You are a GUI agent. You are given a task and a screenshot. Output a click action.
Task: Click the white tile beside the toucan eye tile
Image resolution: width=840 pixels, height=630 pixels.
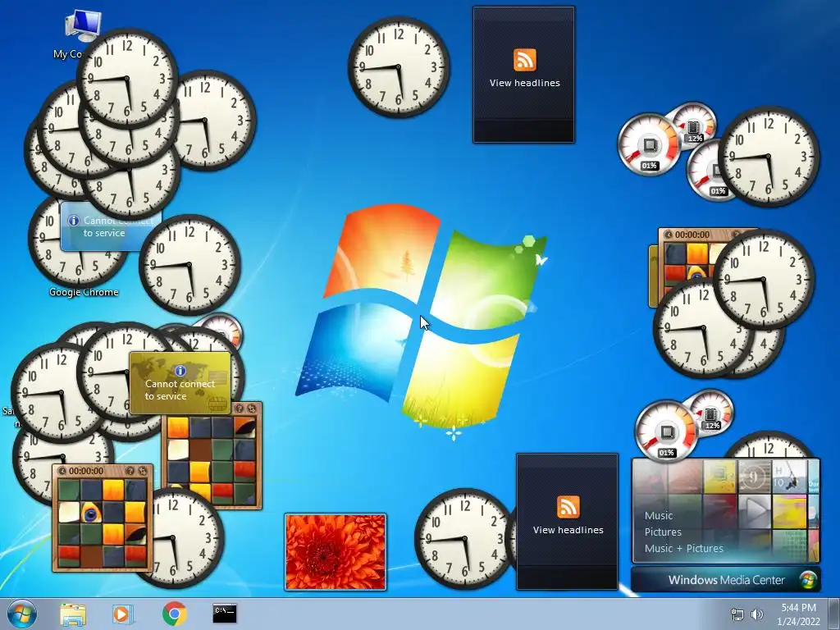pyautogui.click(x=70, y=513)
